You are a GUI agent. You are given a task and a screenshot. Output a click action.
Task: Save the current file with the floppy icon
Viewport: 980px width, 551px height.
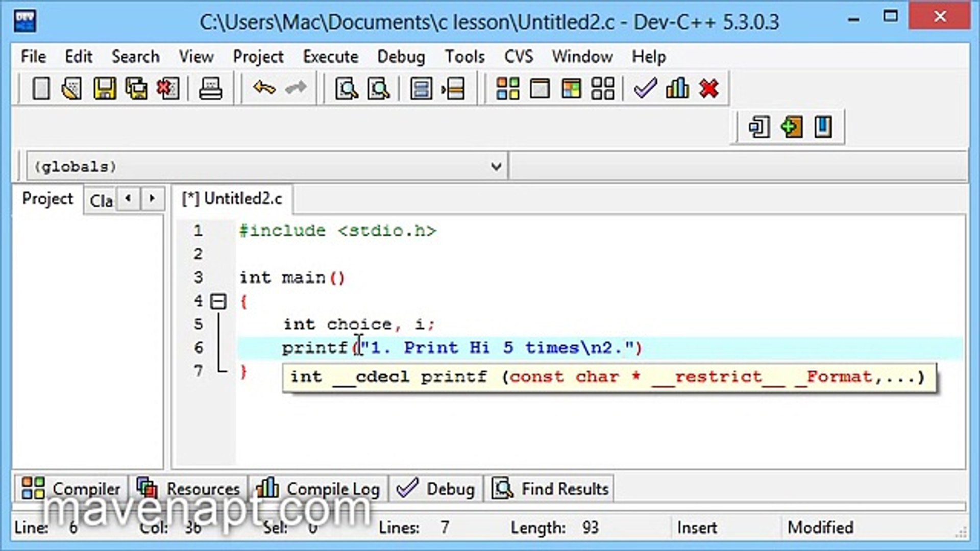click(104, 89)
